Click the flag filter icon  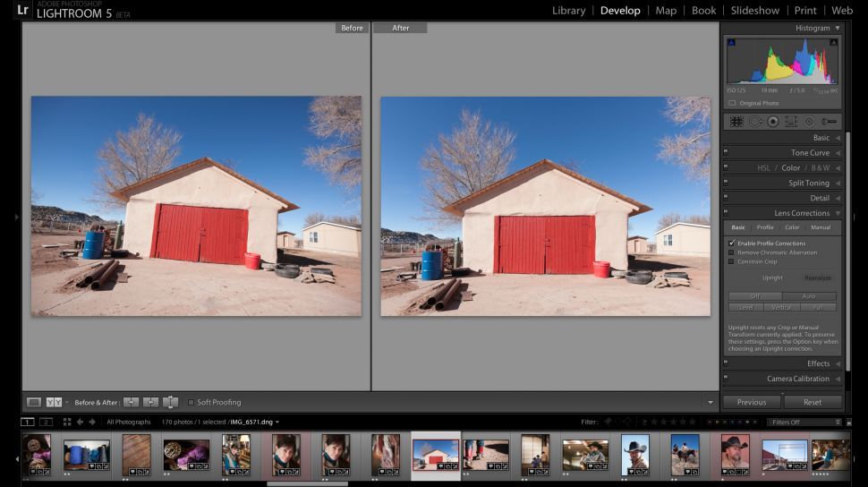608,423
